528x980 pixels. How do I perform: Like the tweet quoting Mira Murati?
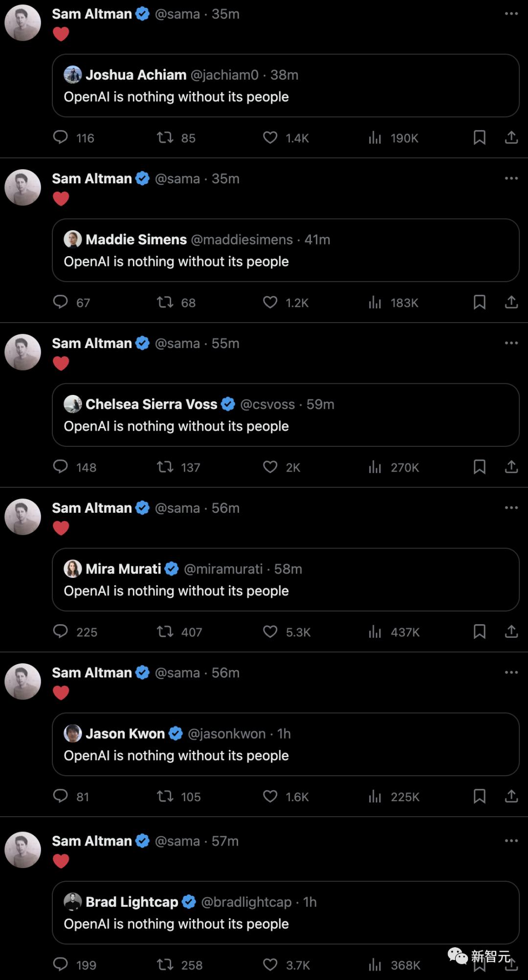[270, 632]
